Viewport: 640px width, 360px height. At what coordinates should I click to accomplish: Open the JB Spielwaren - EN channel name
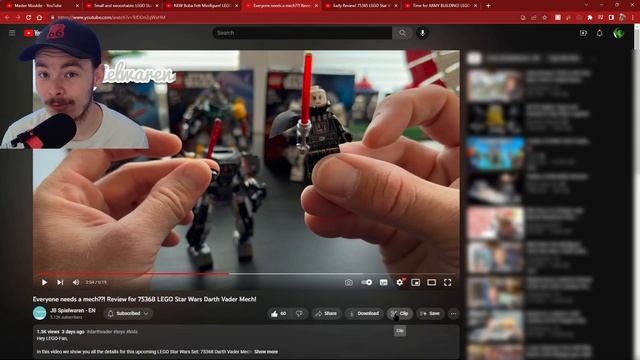coord(73,311)
